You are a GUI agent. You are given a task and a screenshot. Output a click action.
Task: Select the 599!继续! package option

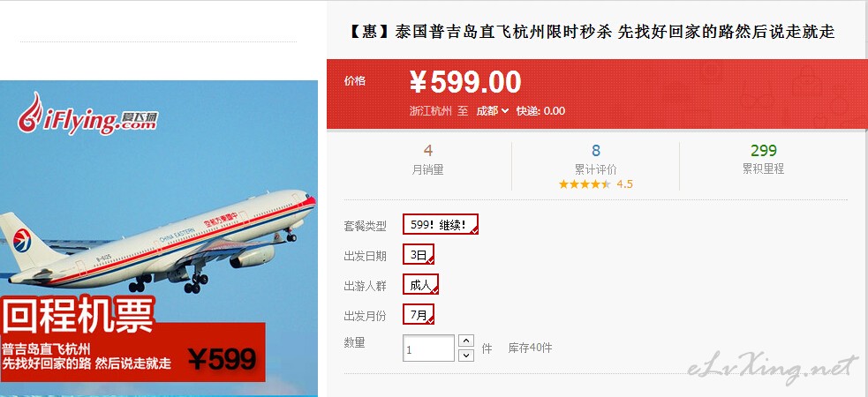[440, 224]
